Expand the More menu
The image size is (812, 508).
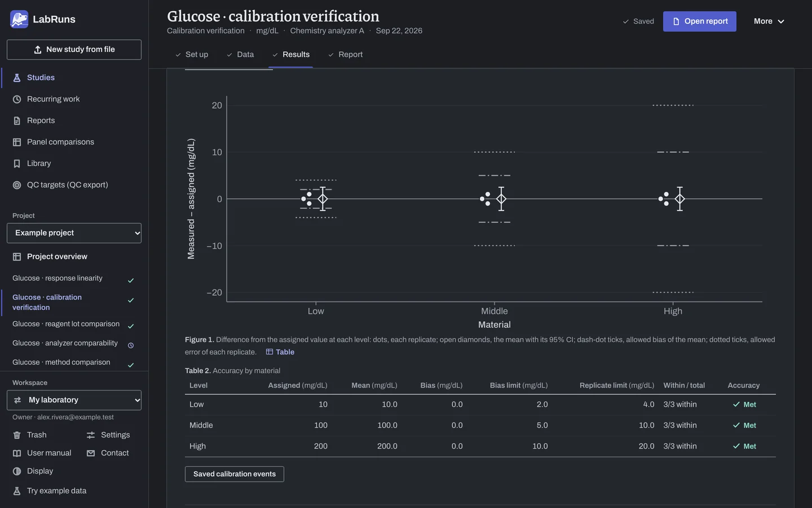(769, 21)
